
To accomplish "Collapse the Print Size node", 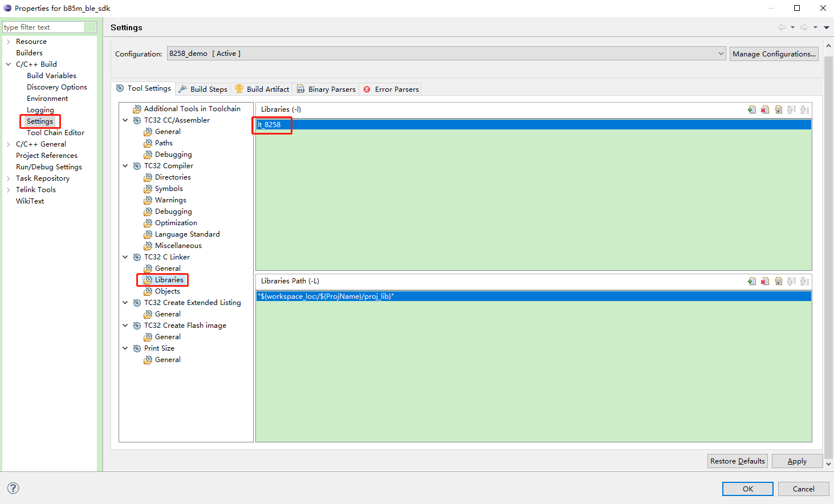I will 125,348.
